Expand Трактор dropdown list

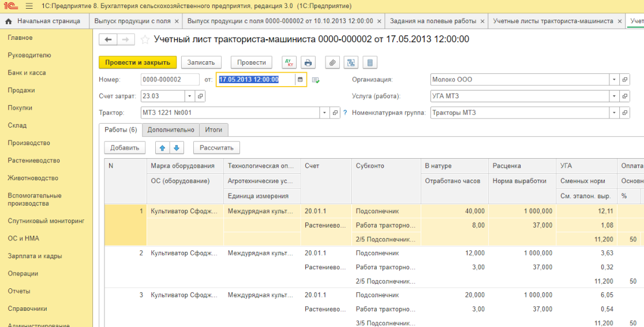pos(324,113)
